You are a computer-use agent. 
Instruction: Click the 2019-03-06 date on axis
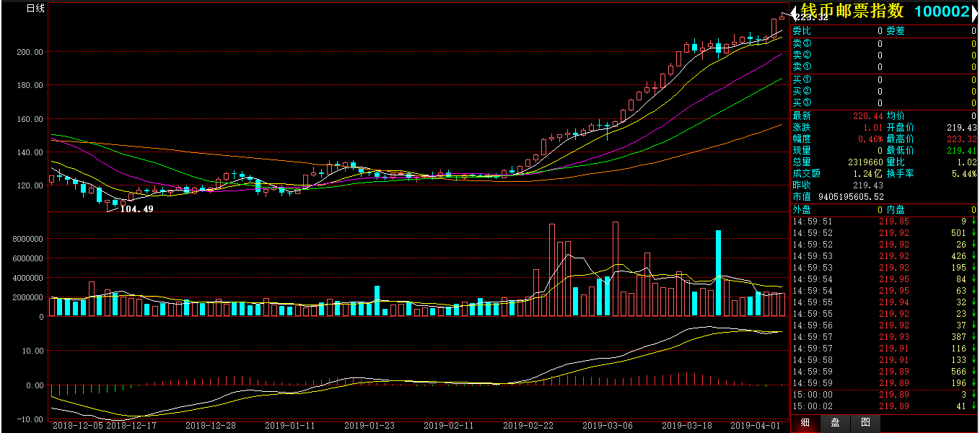point(608,427)
